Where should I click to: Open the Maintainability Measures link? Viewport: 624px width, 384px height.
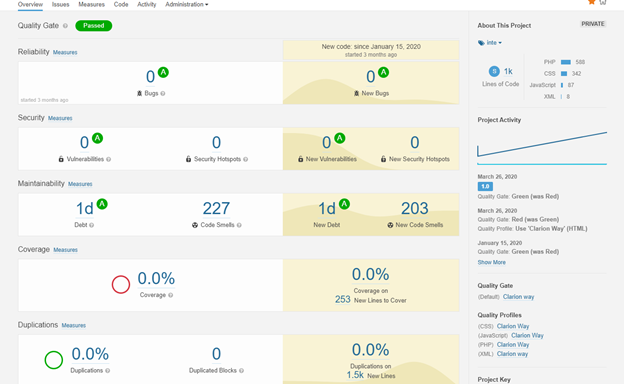(80, 184)
